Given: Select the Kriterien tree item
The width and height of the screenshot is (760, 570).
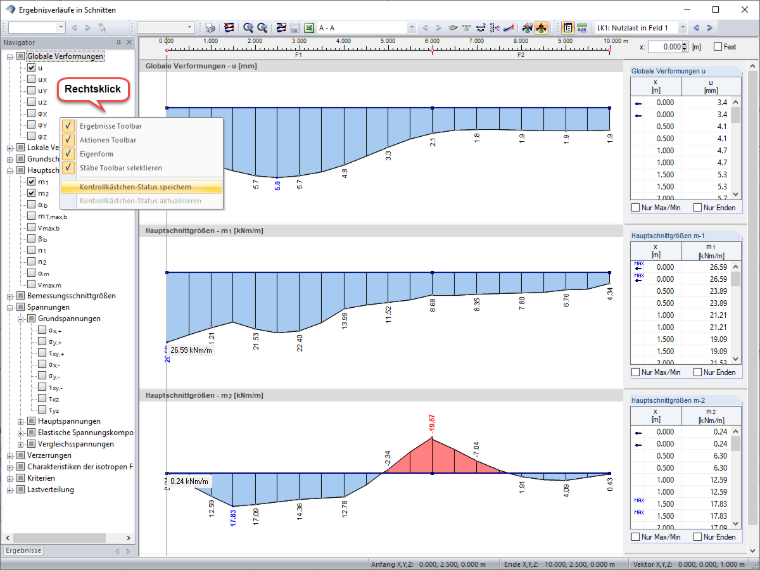Looking at the screenshot, I should 41,478.
